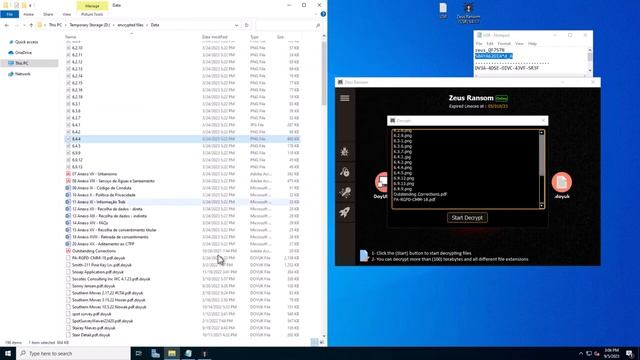Open Notepad's Edit menu
This screenshot has height=360, width=640.
(x=490, y=44)
